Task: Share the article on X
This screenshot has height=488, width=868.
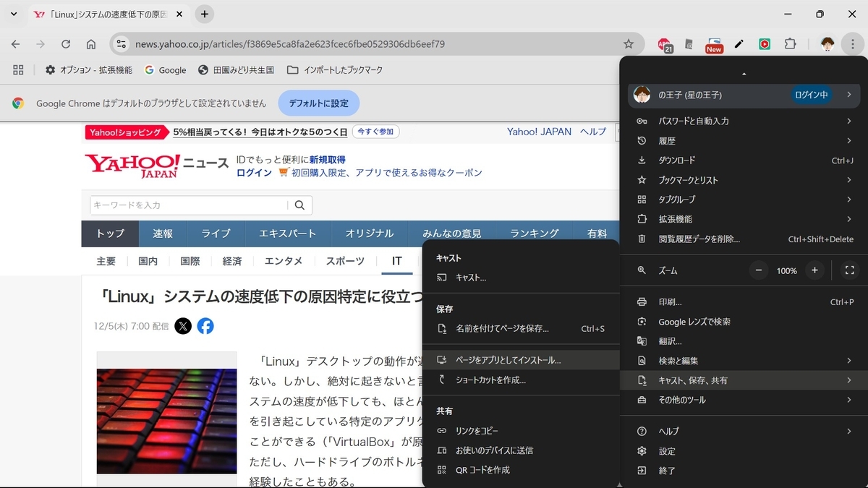Action: tap(183, 326)
